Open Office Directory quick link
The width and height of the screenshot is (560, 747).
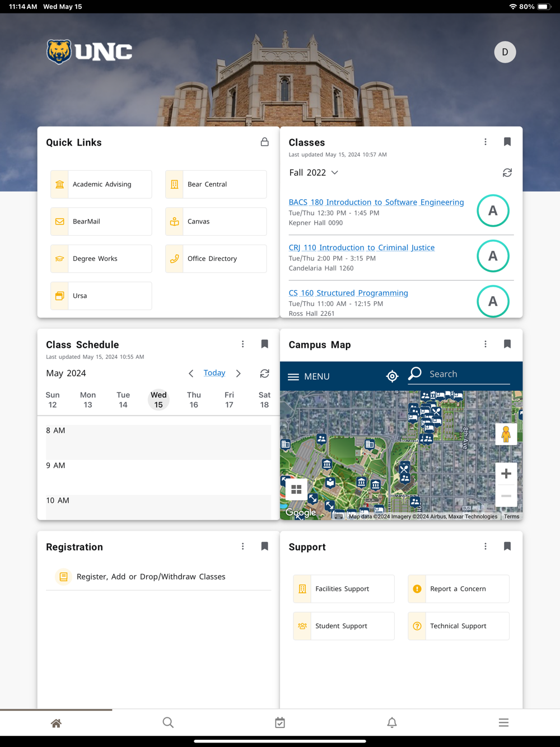pyautogui.click(x=216, y=259)
